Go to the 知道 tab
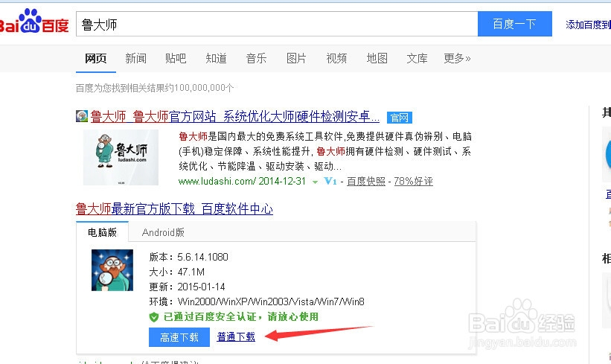Image resolution: width=611 pixels, height=364 pixels. point(217,59)
